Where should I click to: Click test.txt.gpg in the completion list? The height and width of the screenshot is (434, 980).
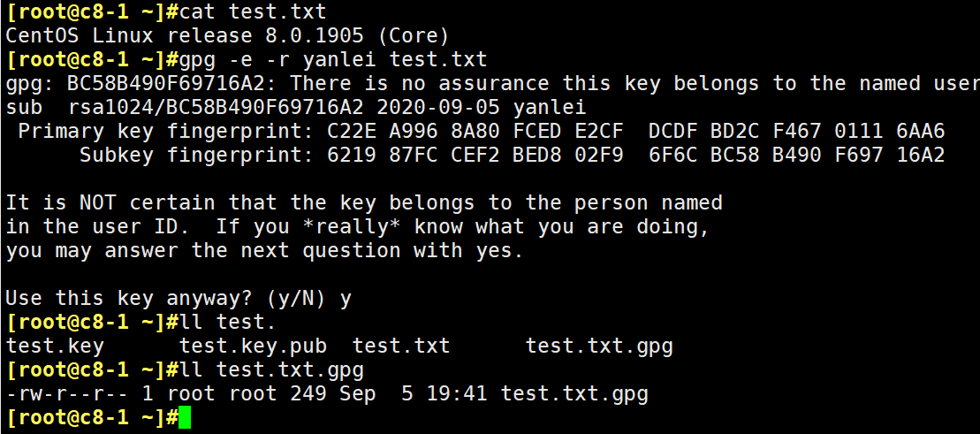click(x=599, y=346)
